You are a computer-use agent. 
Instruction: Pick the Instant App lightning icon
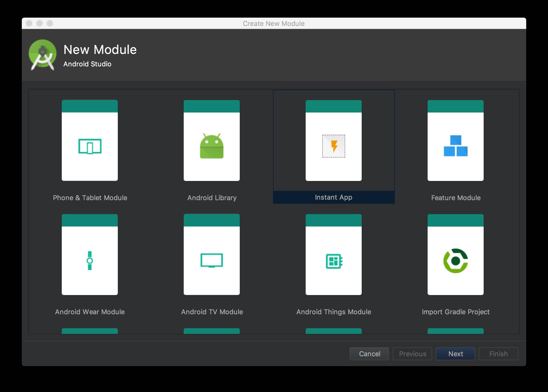point(334,146)
